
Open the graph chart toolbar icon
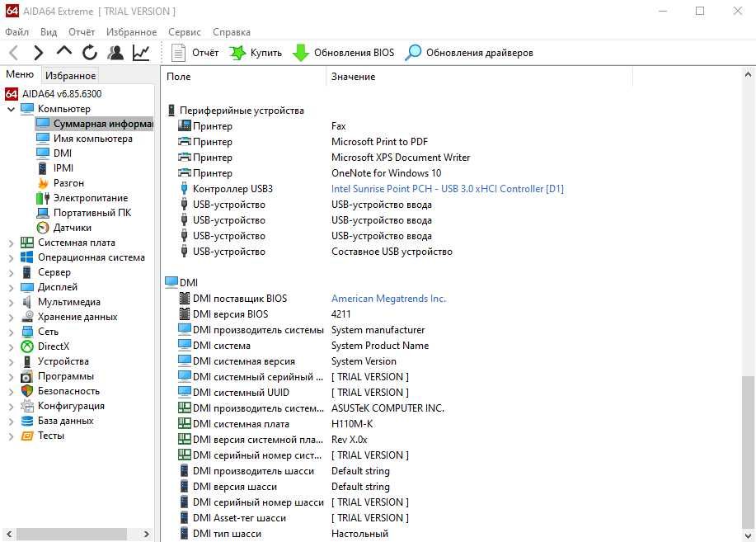tap(141, 53)
